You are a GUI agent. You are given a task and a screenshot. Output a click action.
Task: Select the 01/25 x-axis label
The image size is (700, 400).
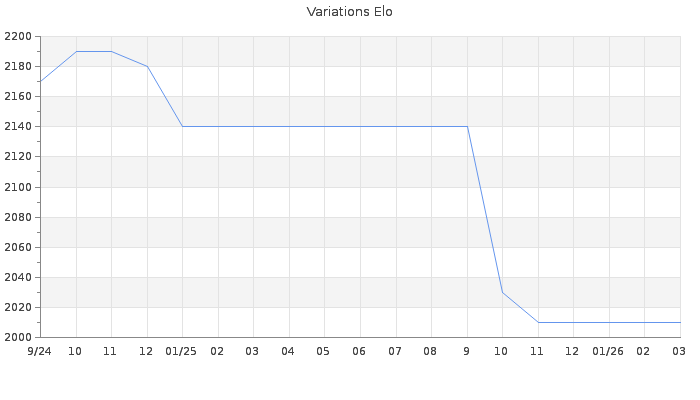tap(181, 351)
